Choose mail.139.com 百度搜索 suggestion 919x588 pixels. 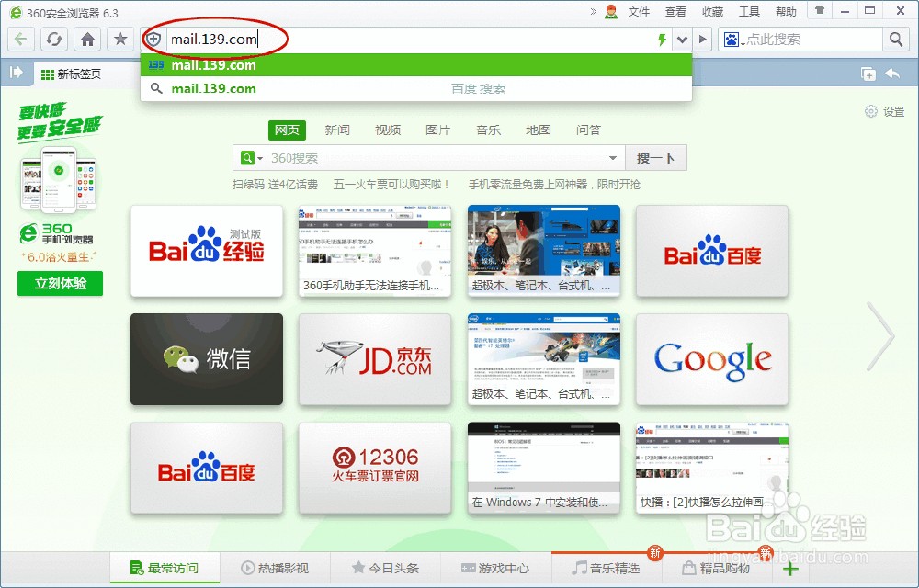point(416,88)
